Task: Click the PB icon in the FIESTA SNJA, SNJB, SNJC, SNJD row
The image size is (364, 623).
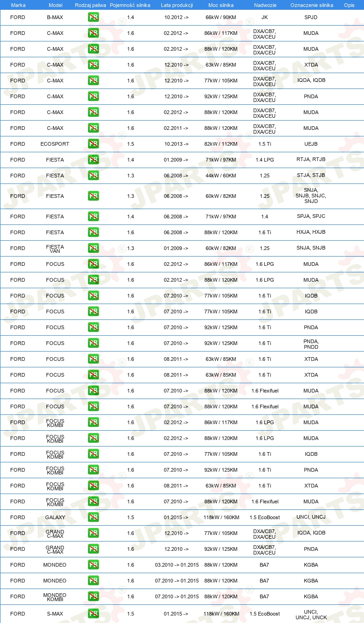Action: pos(94,196)
